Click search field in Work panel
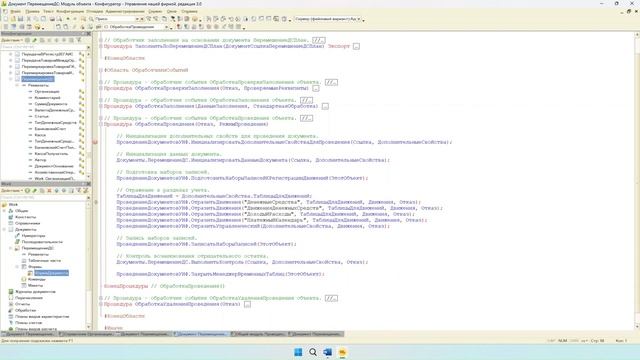The width and height of the screenshot is (640, 360). coord(43,198)
